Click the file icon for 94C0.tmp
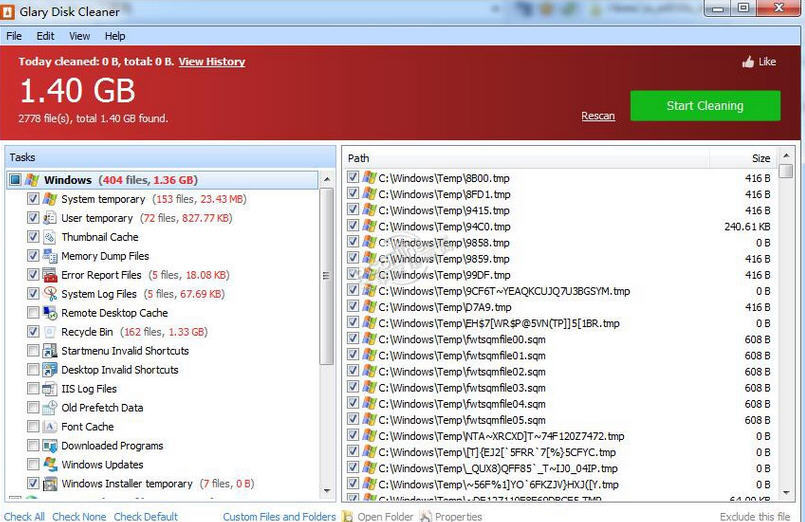Screen dimensions: 805x522 [x=369, y=226]
